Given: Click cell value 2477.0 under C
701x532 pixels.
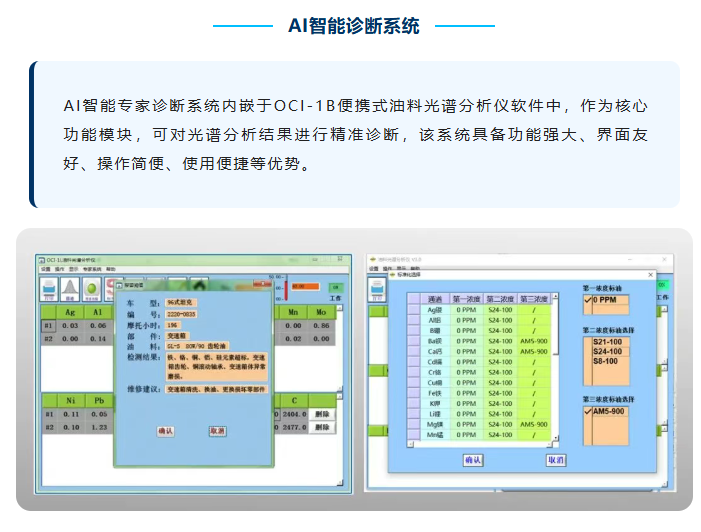Looking at the screenshot, I should [x=294, y=427].
